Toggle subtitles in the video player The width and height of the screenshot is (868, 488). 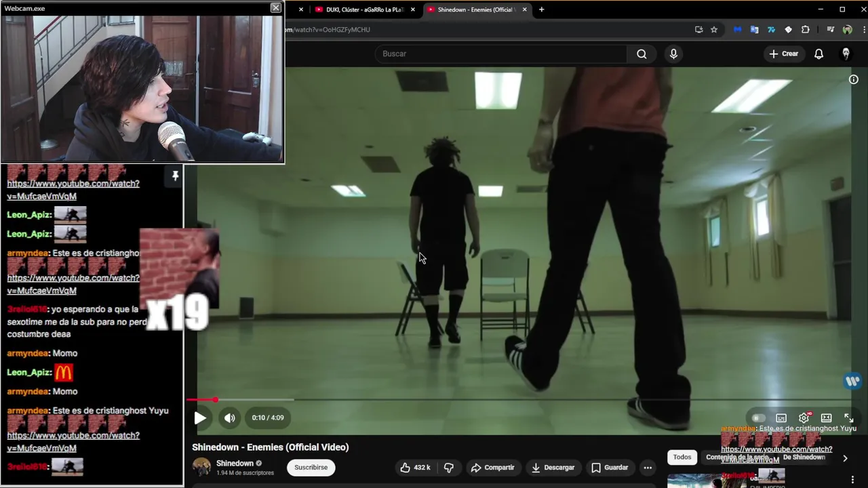(x=781, y=418)
